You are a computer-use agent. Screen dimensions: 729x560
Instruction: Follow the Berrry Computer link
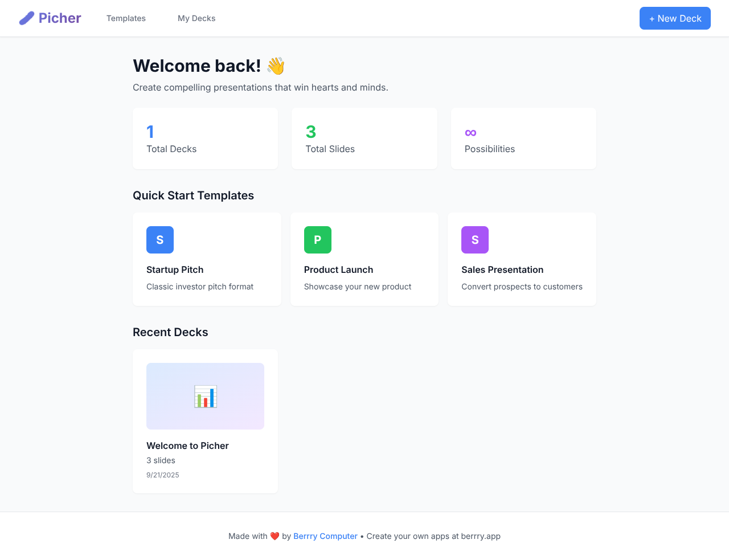[x=325, y=536]
